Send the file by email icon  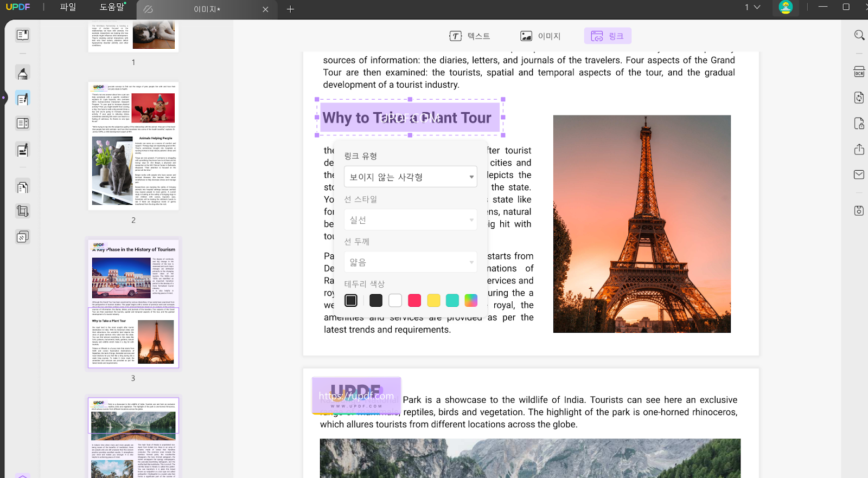click(x=859, y=175)
